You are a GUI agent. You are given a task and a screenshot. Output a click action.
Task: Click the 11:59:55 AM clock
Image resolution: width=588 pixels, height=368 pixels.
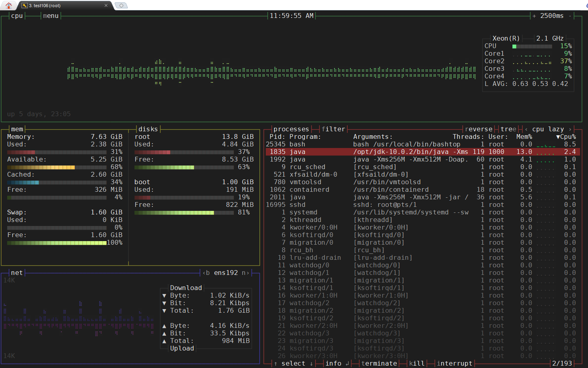click(x=292, y=16)
